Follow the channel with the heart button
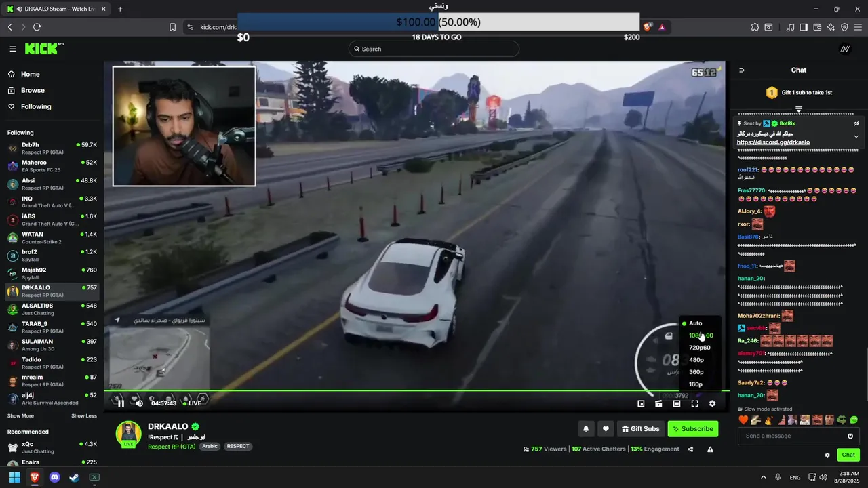The width and height of the screenshot is (868, 488). click(606, 429)
